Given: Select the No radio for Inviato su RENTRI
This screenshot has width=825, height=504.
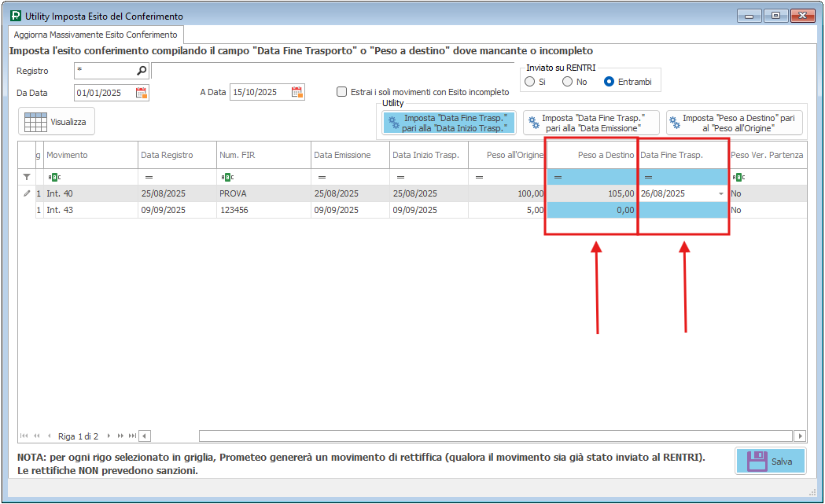Looking at the screenshot, I should (x=567, y=82).
